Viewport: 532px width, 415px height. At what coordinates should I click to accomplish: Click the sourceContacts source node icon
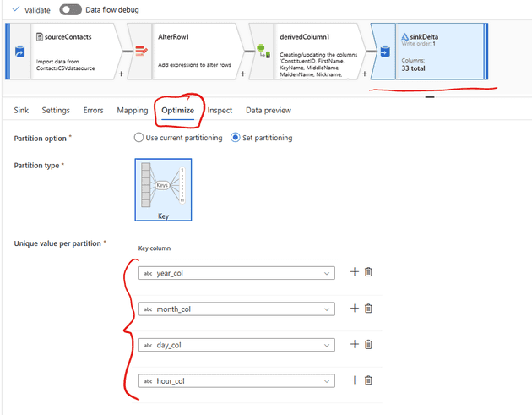pyautogui.click(x=19, y=52)
